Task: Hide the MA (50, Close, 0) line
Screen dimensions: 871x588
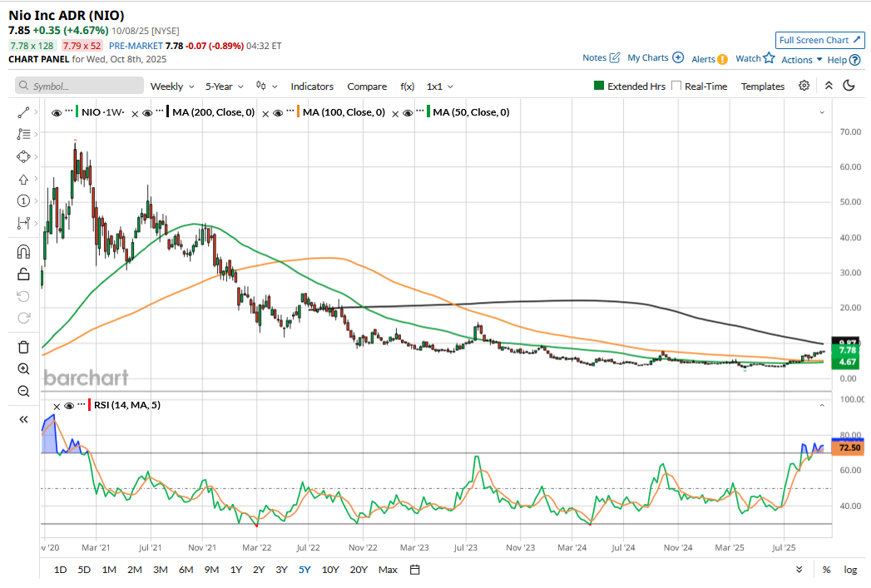Action: [x=408, y=113]
